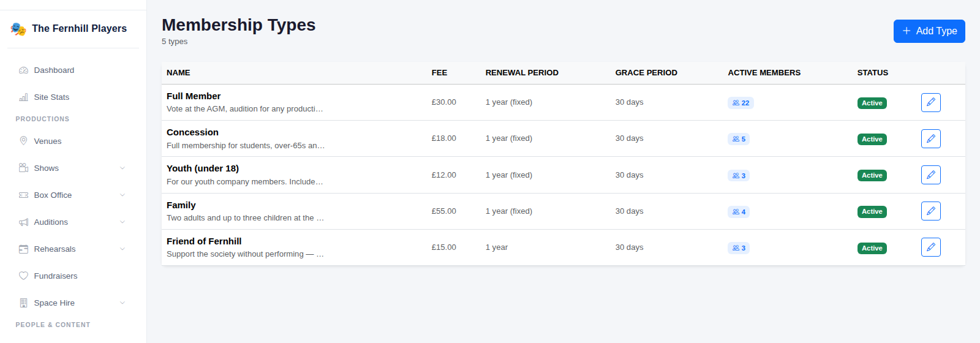
Task: Click The Fernhill Players title link
Action: coord(79,29)
